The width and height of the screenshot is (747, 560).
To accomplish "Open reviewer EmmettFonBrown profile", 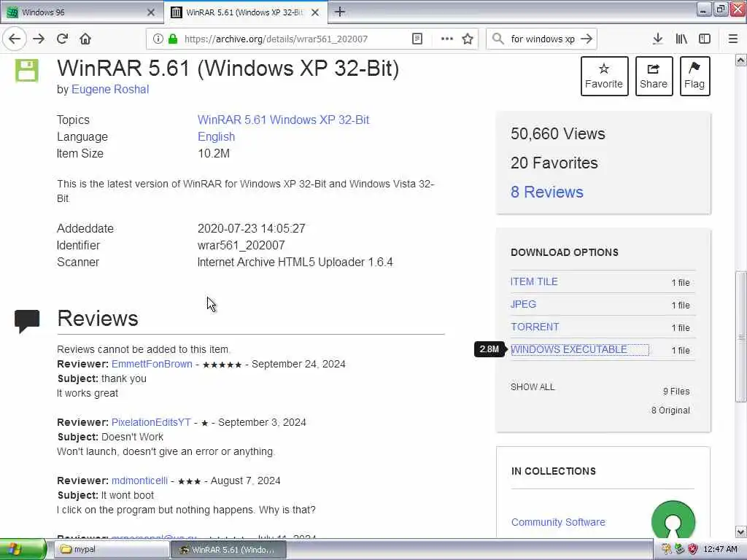I will [152, 365].
